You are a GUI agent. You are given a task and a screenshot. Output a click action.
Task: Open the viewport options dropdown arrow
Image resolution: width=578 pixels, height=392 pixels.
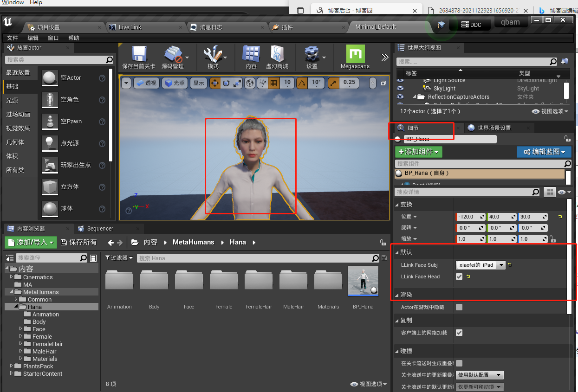[126, 83]
